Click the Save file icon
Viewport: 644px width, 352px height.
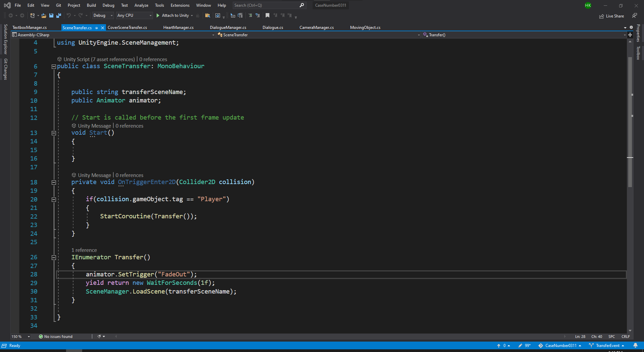pyautogui.click(x=51, y=15)
